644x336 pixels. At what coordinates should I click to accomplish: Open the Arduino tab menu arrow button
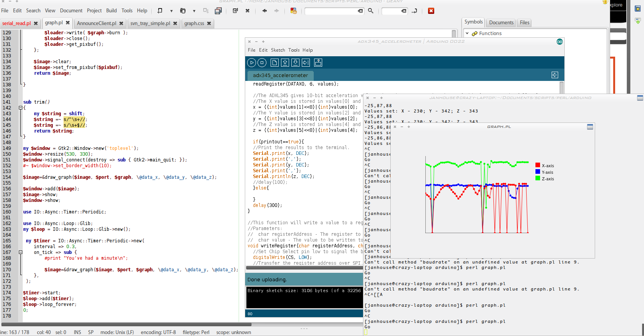click(555, 75)
